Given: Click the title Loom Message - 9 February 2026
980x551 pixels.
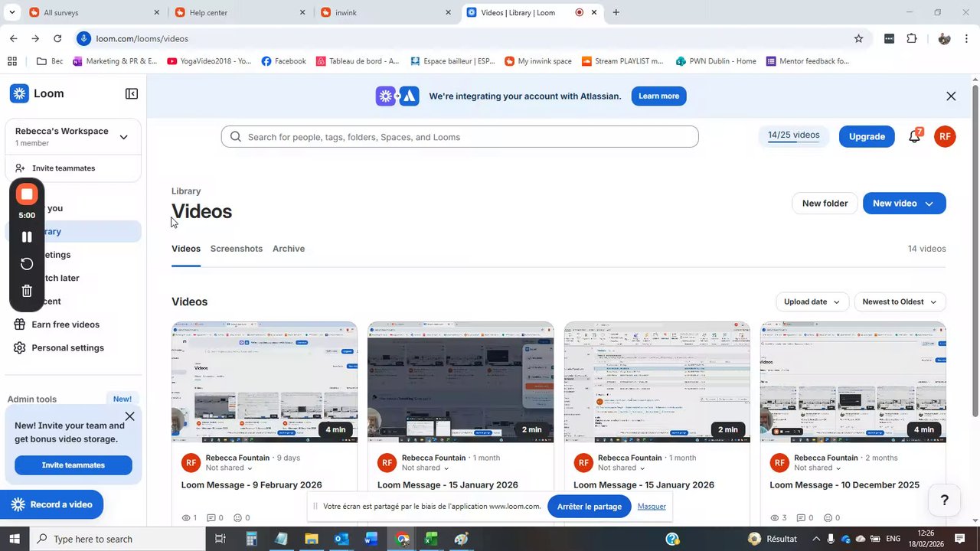Looking at the screenshot, I should click(251, 485).
